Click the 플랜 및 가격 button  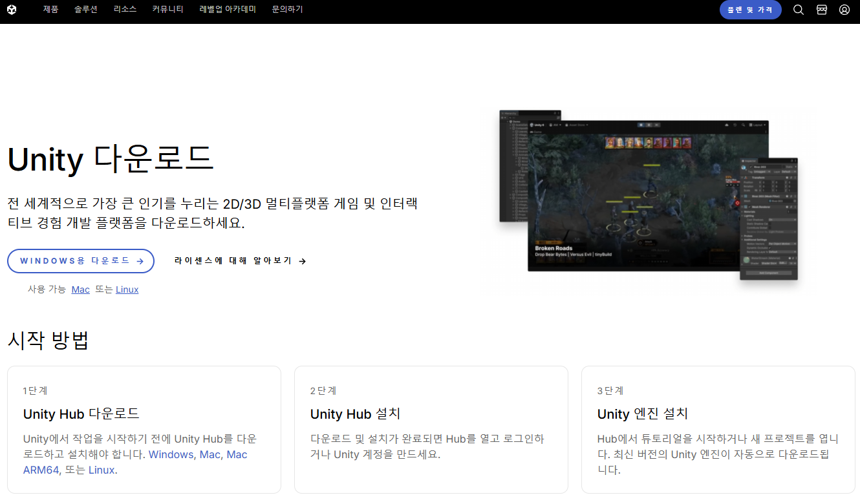point(751,10)
